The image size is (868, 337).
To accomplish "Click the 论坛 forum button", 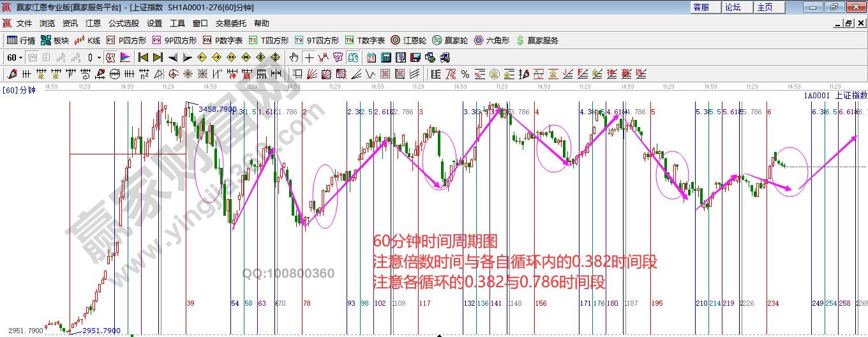I will pyautogui.click(x=733, y=7).
